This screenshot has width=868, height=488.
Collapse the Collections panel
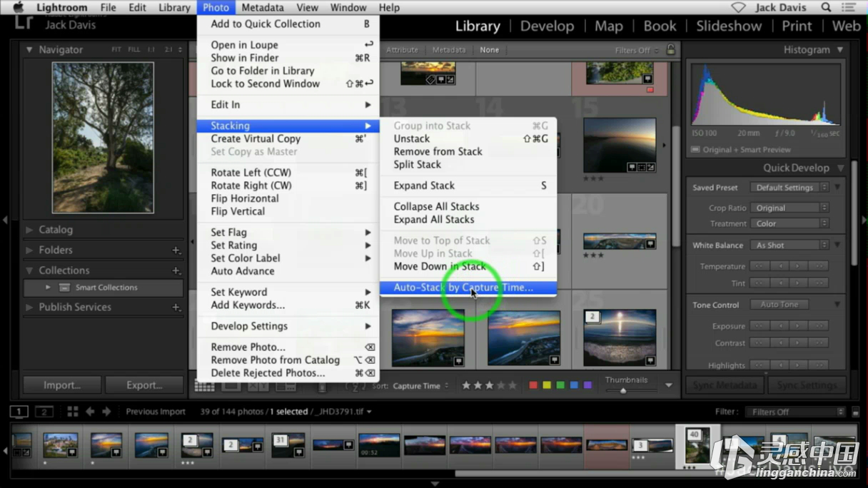29,271
